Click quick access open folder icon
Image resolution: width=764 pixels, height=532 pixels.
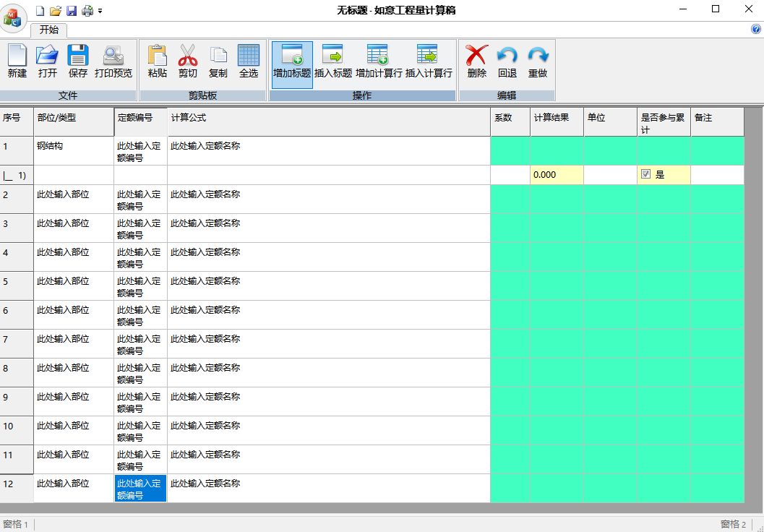click(x=56, y=10)
